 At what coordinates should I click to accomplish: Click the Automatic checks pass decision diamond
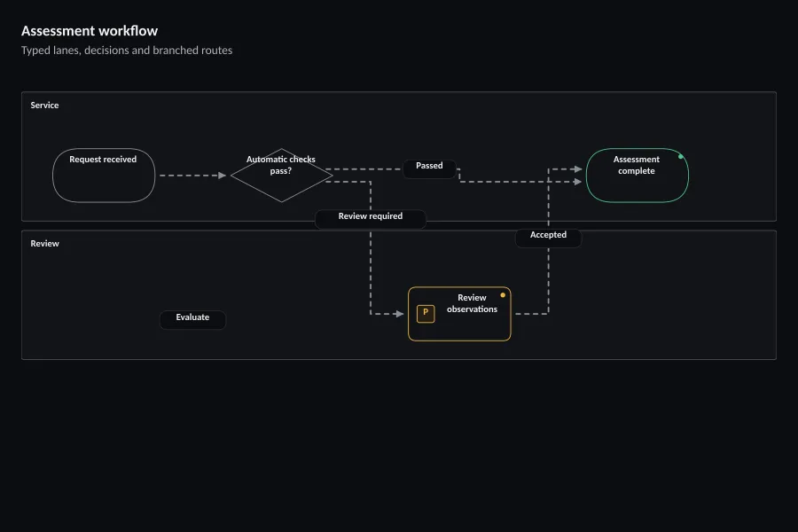pos(281,176)
